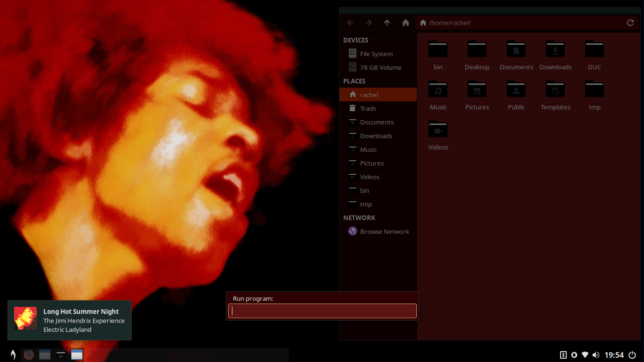This screenshot has height=362, width=644.
Task: Select rachel in the Places sidebar
Action: tap(378, 95)
